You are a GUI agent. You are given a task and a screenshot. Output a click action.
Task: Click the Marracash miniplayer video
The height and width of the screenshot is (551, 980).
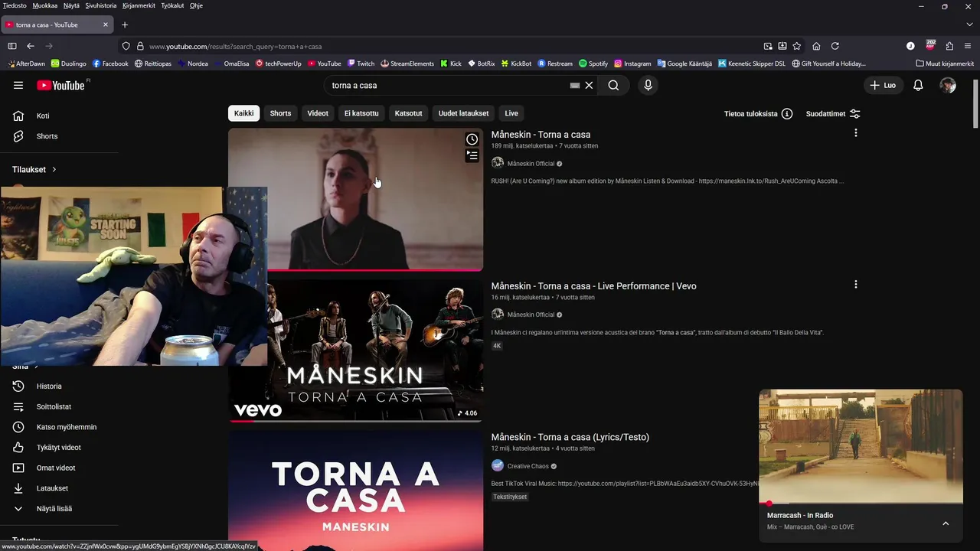tap(861, 446)
